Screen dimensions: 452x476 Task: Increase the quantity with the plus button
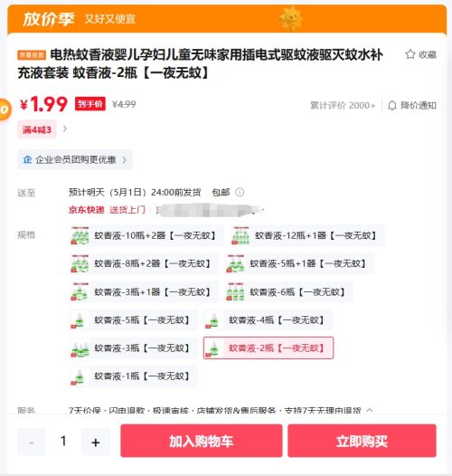click(96, 442)
